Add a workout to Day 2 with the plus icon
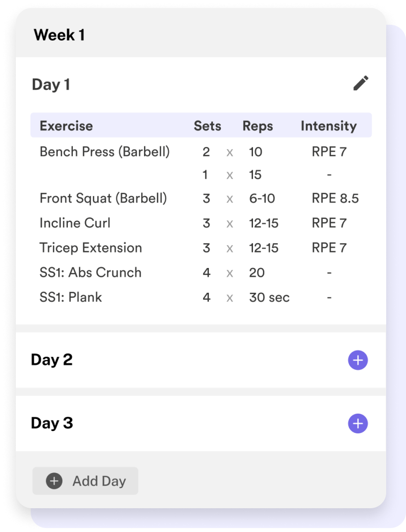The height and width of the screenshot is (532, 406). tap(358, 360)
